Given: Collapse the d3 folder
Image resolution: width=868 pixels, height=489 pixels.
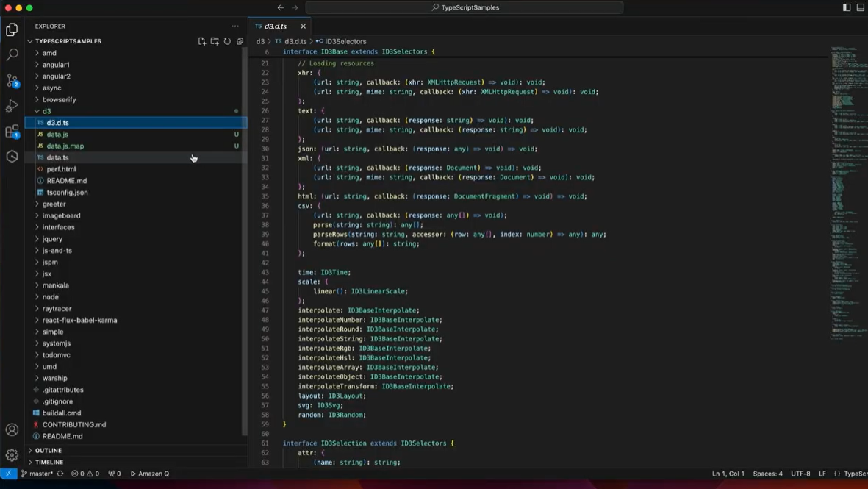Looking at the screenshot, I should 46,111.
